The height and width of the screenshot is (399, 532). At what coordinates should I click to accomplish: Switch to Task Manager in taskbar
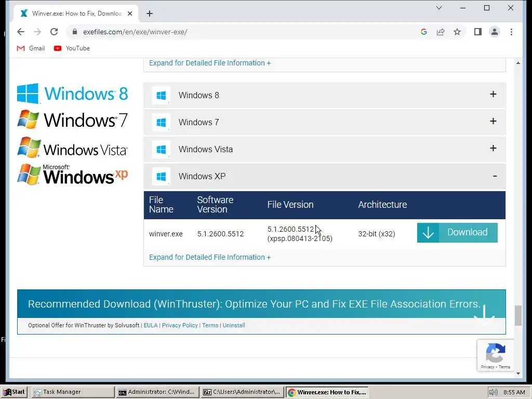73,392
